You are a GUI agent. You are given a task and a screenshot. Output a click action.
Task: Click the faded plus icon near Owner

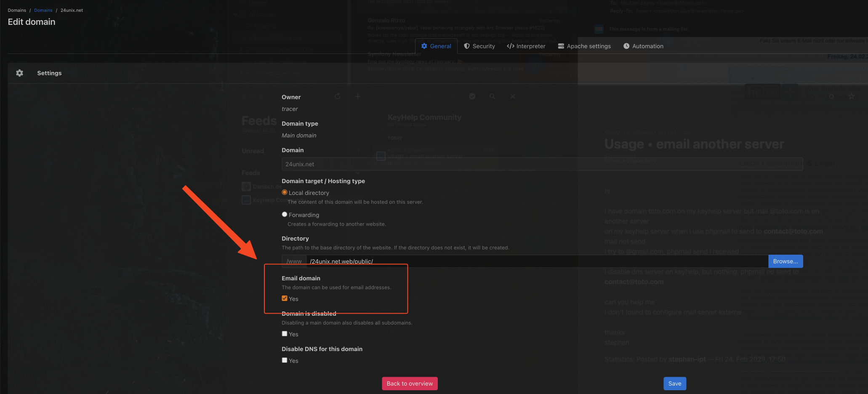358,96
